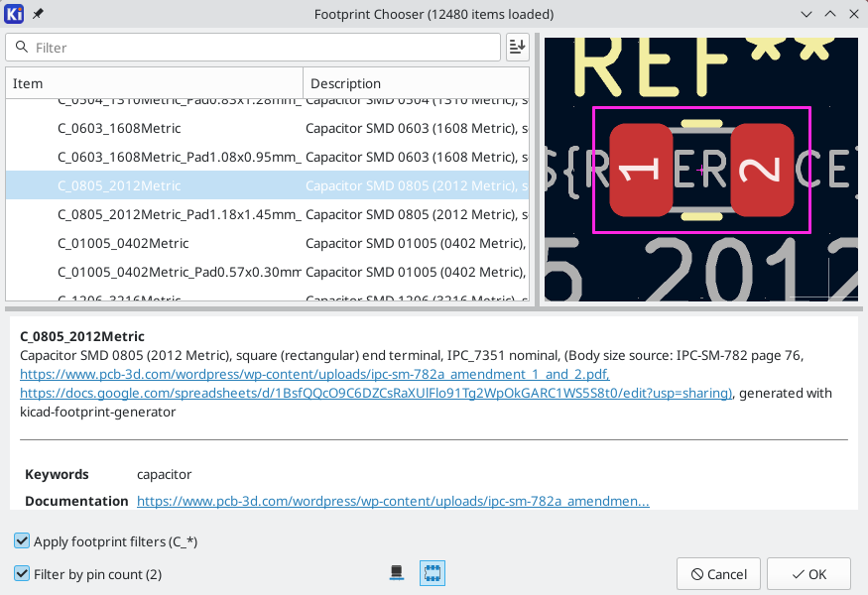This screenshot has width=868, height=595.
Task: Click the Description column header
Action: point(417,83)
